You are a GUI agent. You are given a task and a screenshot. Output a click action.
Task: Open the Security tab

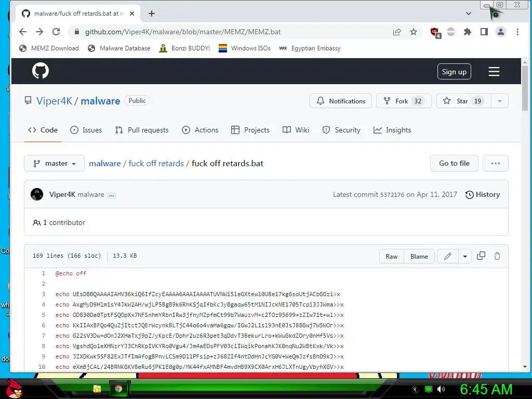coord(341,130)
